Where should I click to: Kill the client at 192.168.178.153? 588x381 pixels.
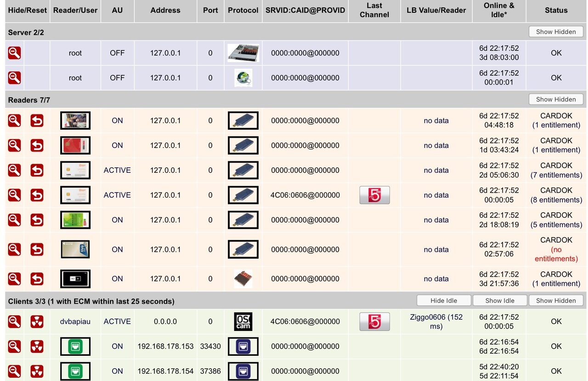pos(37,347)
